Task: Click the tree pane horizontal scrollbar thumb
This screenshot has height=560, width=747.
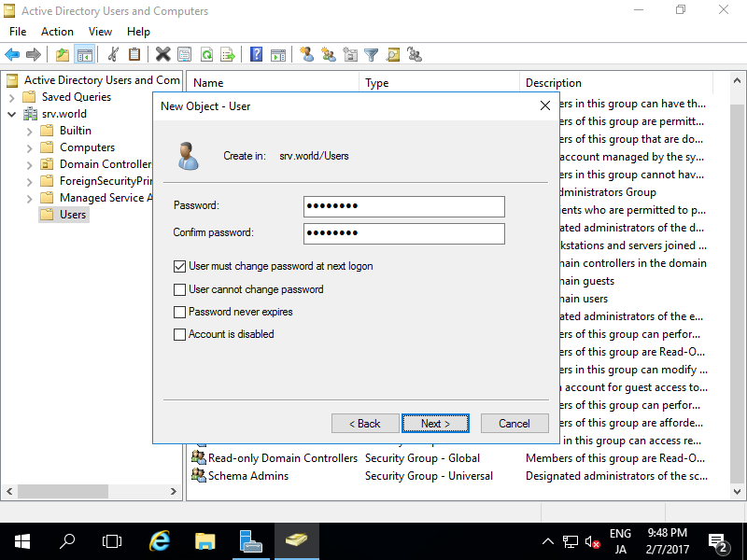Action: point(63,491)
